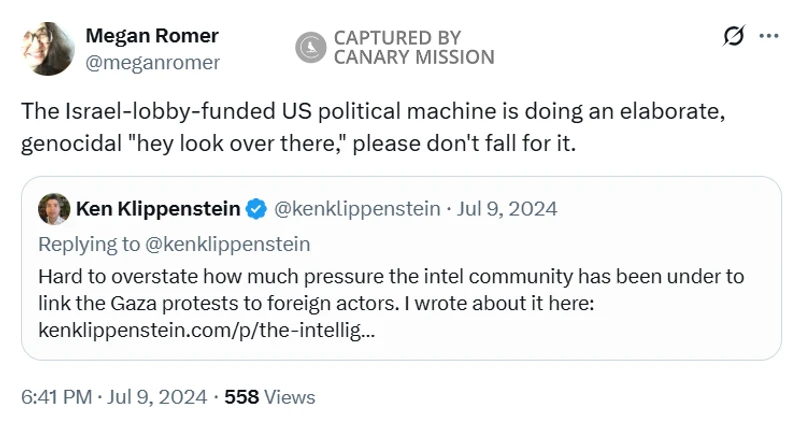Click the phrase "hey look over there"
The height and width of the screenshot is (431, 800).
tap(236, 142)
